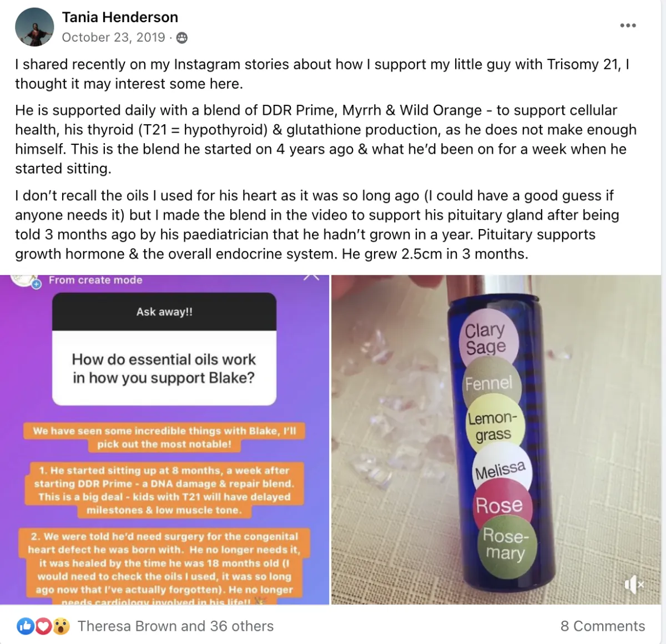Open the Tania Henderson profile name link
666x644 pixels.
[120, 17]
